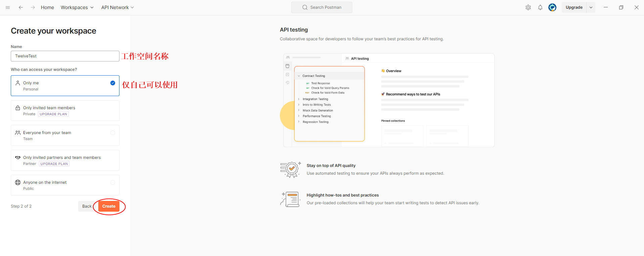The width and height of the screenshot is (644, 256).
Task: Choose Only invited team members option
Action: pos(65,111)
